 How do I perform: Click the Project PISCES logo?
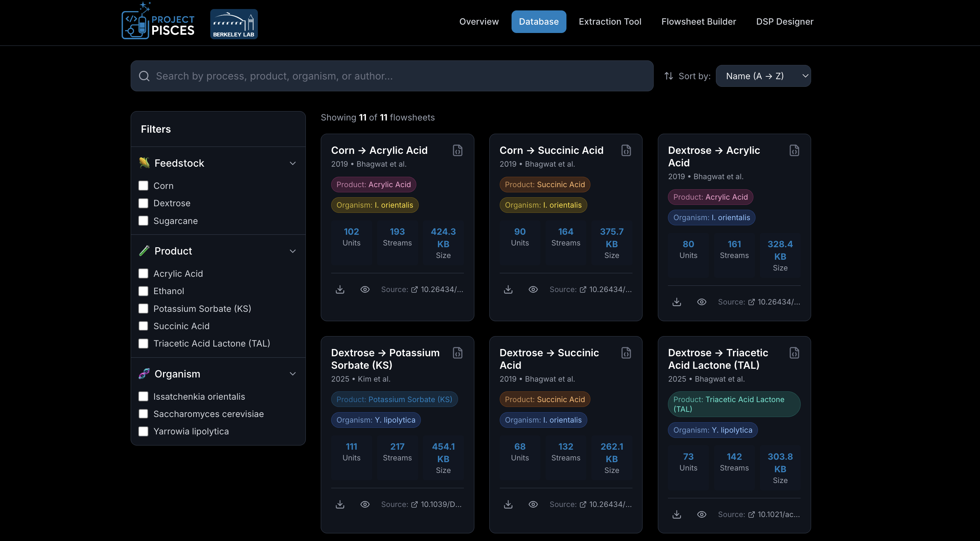158,22
